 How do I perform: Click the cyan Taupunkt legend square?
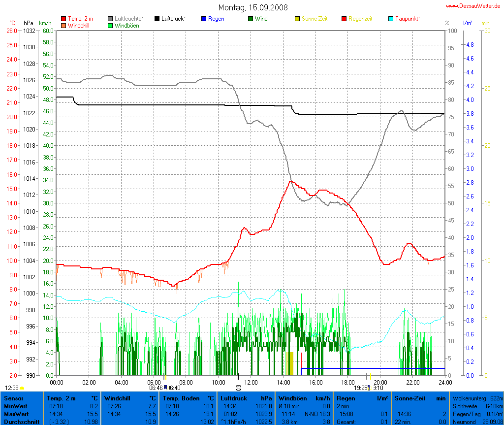(391, 19)
